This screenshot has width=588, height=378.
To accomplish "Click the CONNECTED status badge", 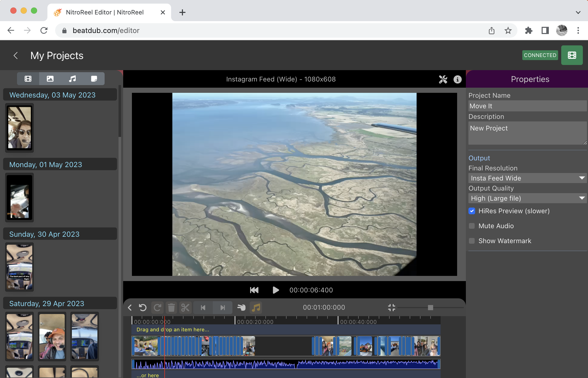I will point(540,55).
